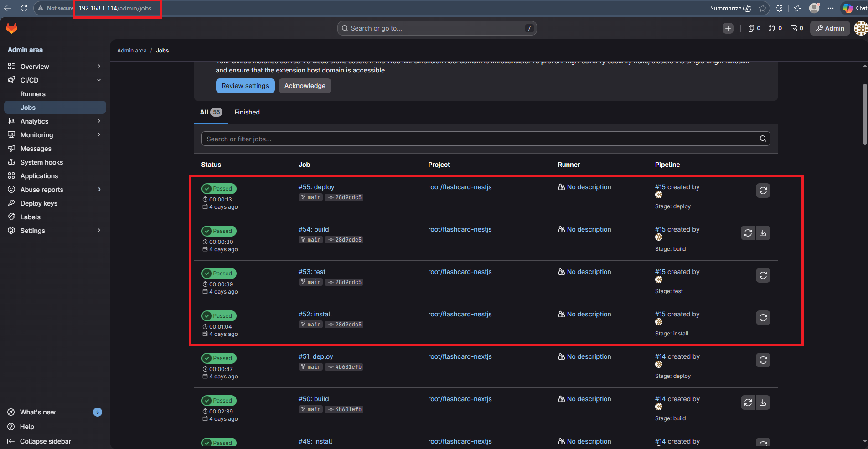Open assigned issues counter icon

click(754, 28)
